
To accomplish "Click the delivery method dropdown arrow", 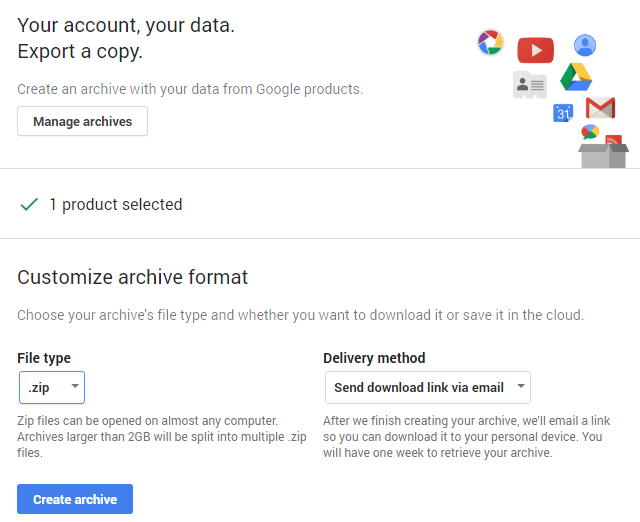I will 520,387.
